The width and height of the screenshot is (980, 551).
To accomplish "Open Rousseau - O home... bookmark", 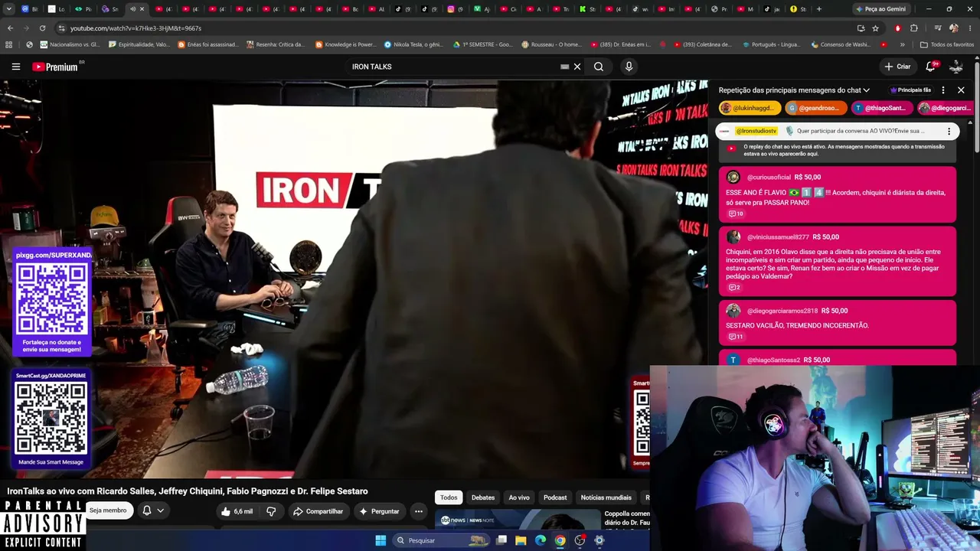I will pyautogui.click(x=551, y=44).
